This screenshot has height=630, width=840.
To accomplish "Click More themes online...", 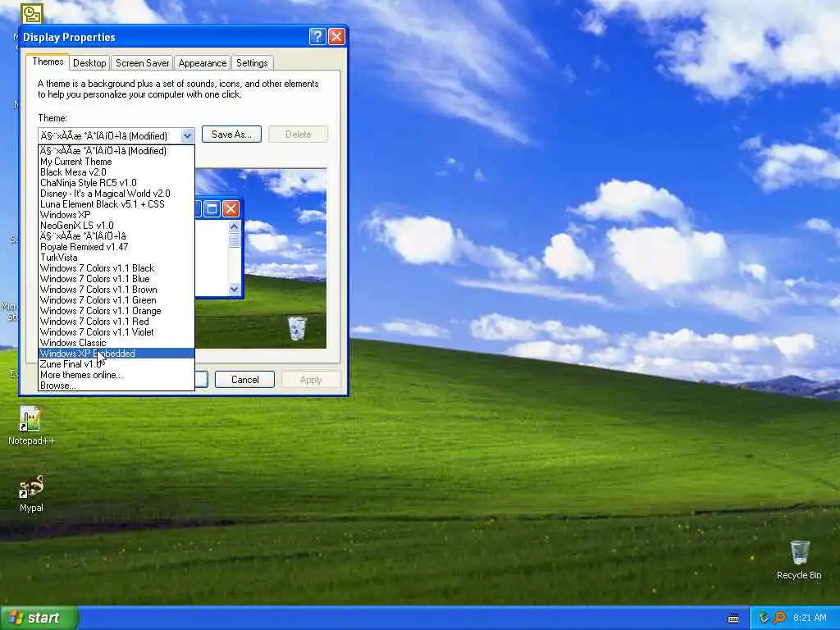I will tap(116, 375).
